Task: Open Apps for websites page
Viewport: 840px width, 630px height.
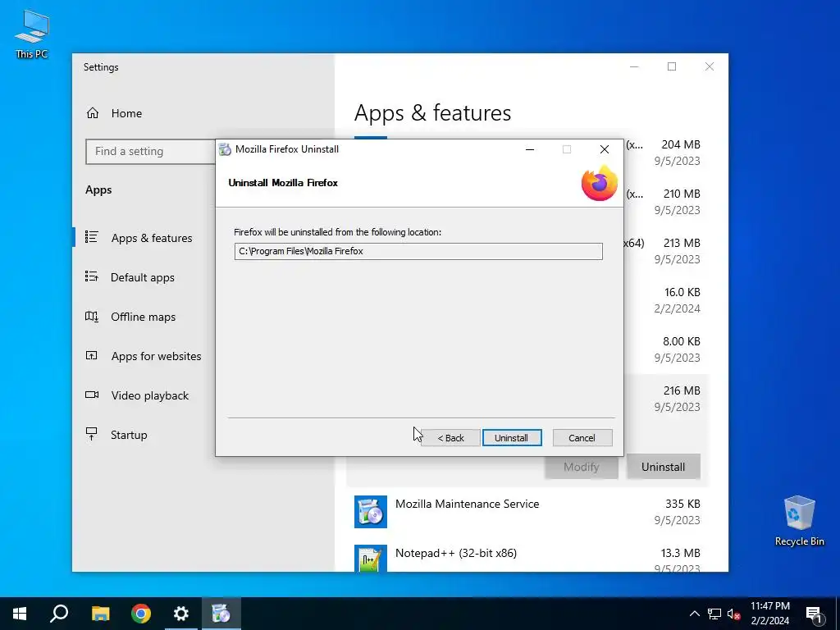Action: click(x=156, y=356)
